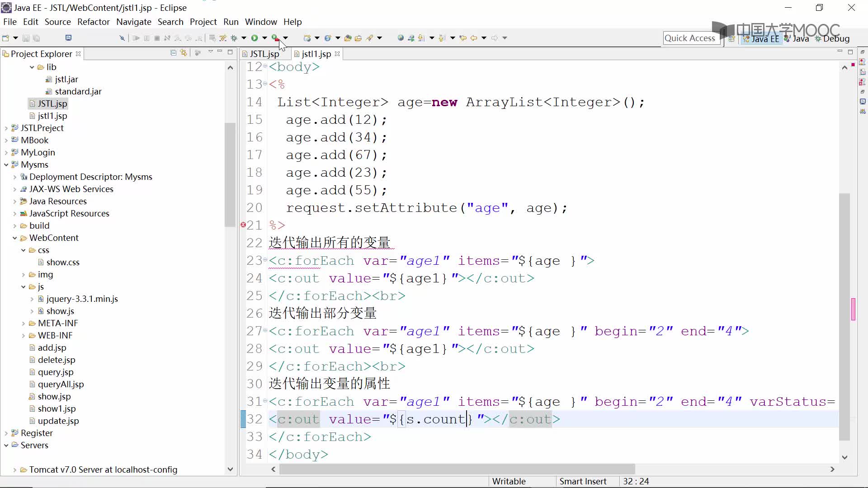Screen dimensions: 868x488
Task: Open the Back history dropdown arrow
Action: 484,38
